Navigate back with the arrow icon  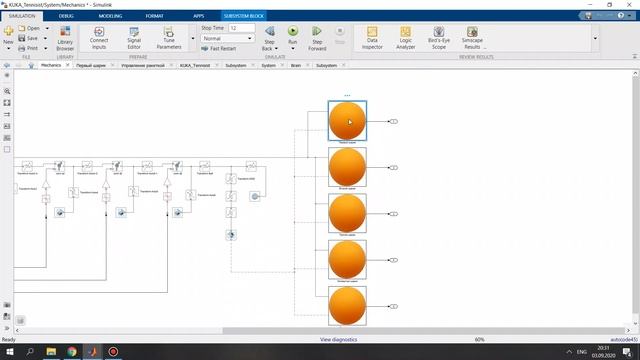(7, 65)
